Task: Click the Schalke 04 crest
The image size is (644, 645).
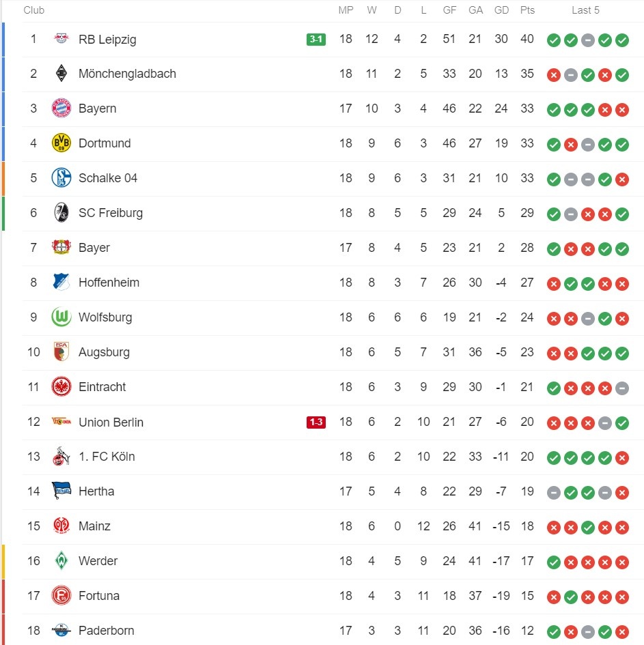Action: tap(61, 178)
